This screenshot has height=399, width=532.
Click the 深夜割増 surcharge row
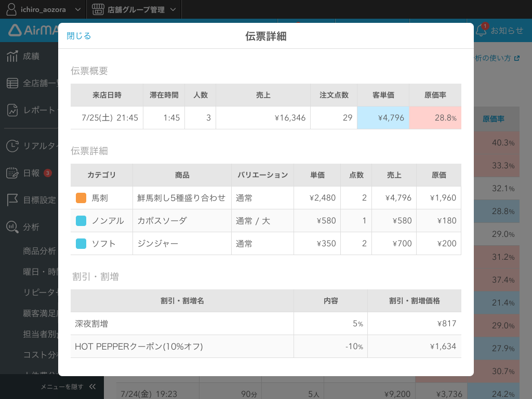265,324
